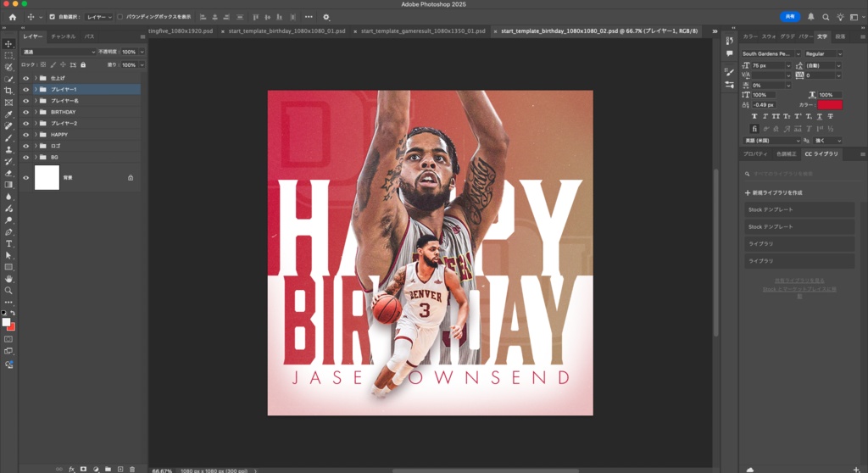Hide the 仕上げ layer group
This screenshot has width=868, height=473.
pyautogui.click(x=25, y=78)
